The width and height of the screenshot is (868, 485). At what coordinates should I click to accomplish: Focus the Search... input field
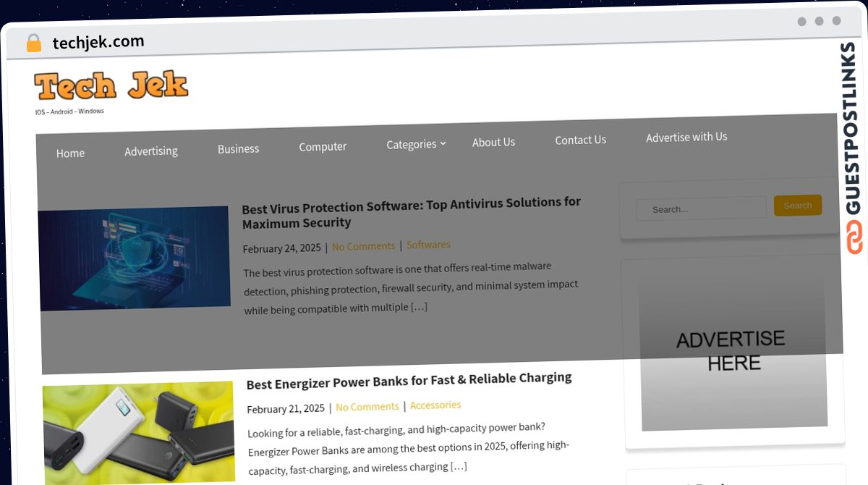pos(701,208)
